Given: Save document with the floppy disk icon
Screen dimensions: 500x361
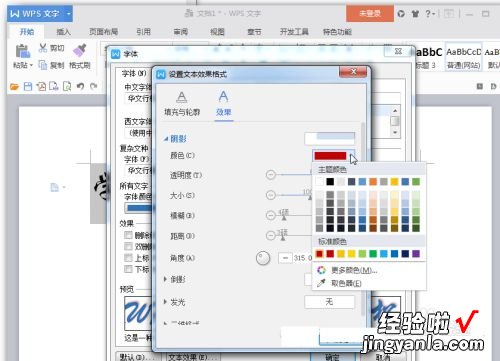Looking at the screenshot, I should coord(28,86).
